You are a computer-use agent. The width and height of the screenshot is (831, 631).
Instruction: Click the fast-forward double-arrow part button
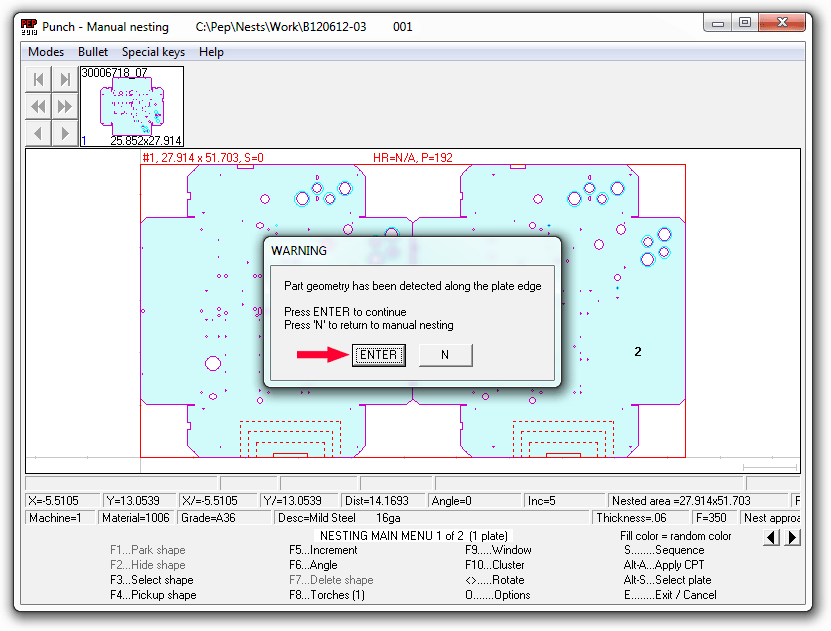tap(65, 106)
